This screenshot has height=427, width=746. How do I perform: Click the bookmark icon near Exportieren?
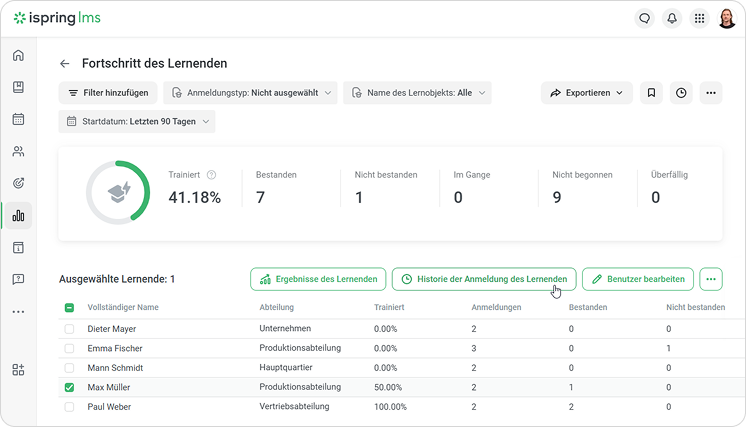click(651, 93)
